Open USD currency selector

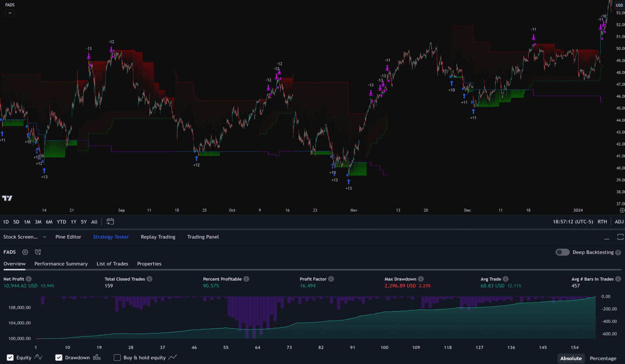620,5
